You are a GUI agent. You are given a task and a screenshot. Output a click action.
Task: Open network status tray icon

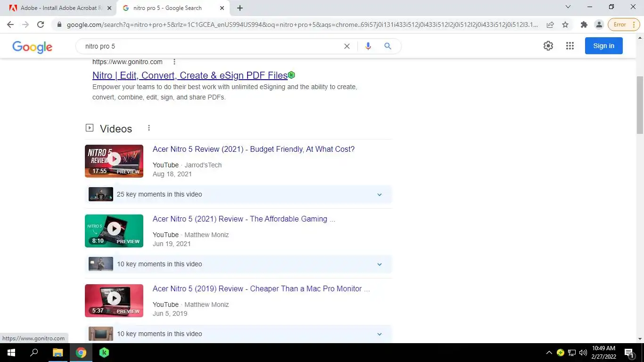(x=572, y=353)
